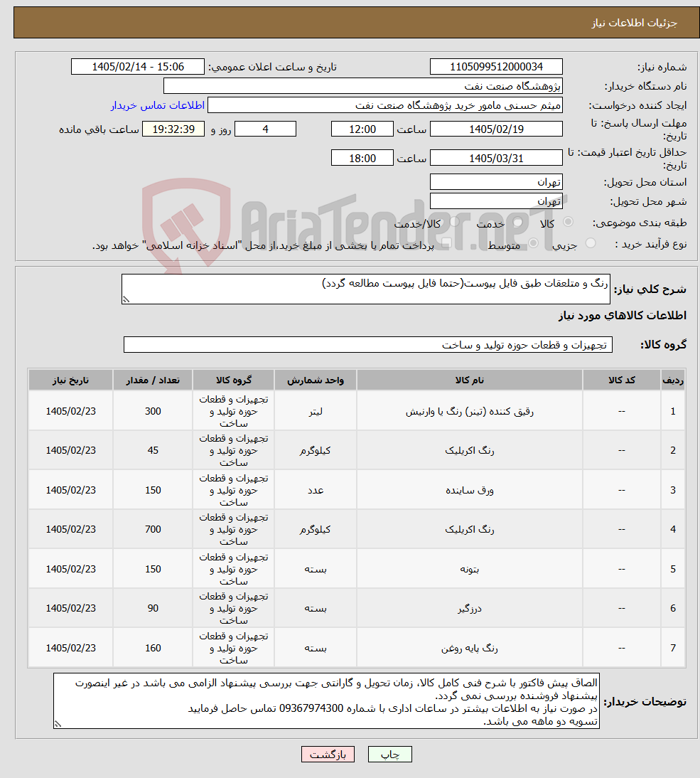Open the اطلاعات تماس خریدار link
Viewport: 700px width, 778px height.
(x=158, y=105)
